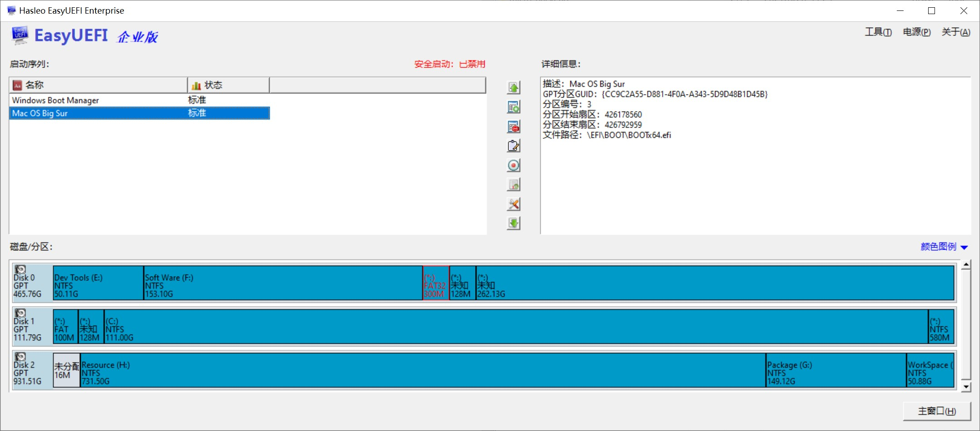
Task: Open the 工具(T) menu
Action: coord(878,32)
